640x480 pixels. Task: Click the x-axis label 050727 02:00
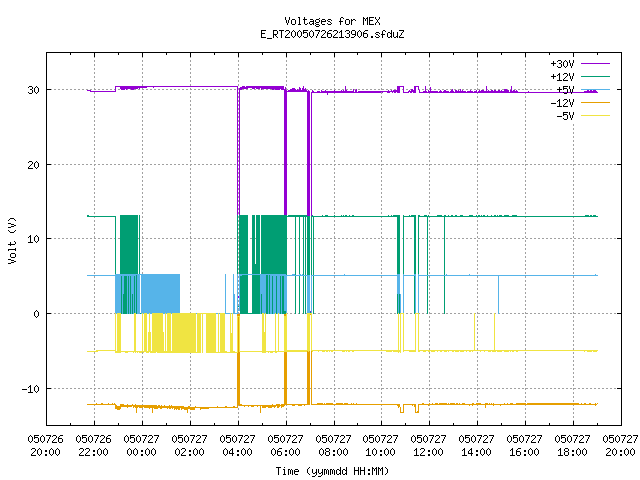pyautogui.click(x=189, y=445)
